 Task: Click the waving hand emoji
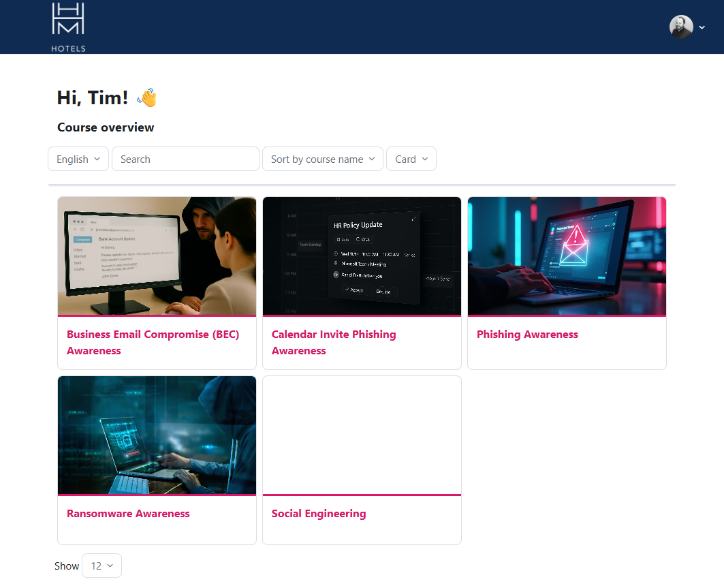(146, 98)
